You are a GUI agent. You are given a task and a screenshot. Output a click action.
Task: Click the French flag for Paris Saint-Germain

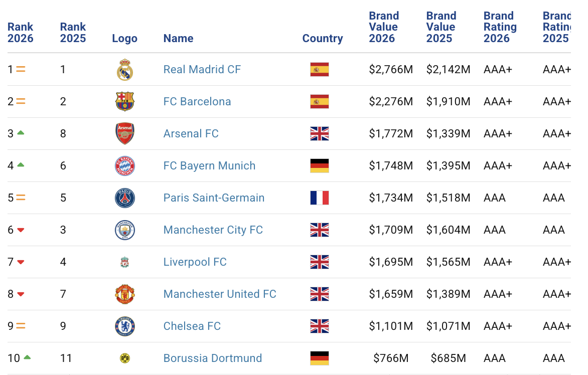[x=320, y=198]
